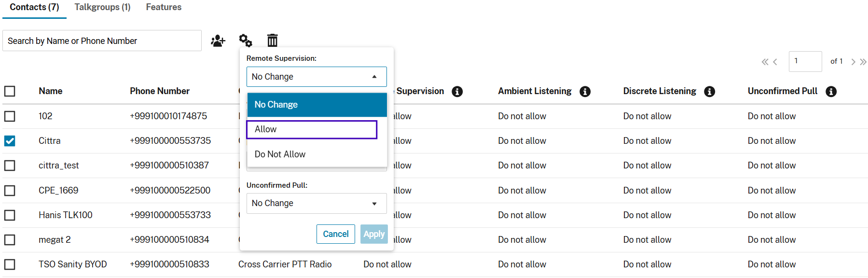Click the Cittra contact name

50,141
